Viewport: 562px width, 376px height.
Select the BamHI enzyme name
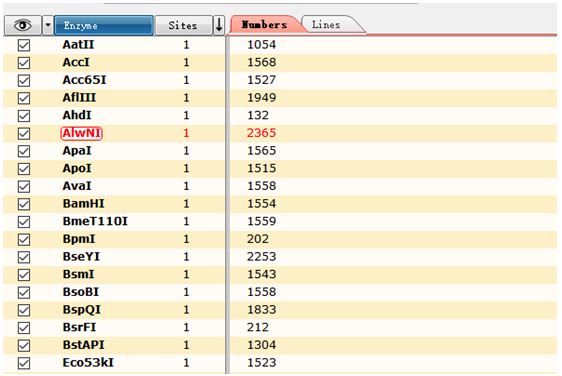84,204
